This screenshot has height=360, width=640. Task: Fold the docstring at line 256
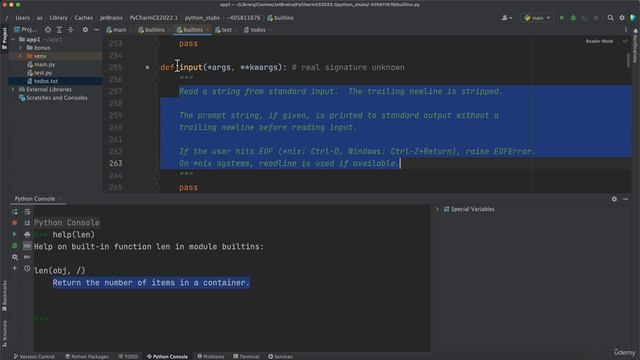157,79
